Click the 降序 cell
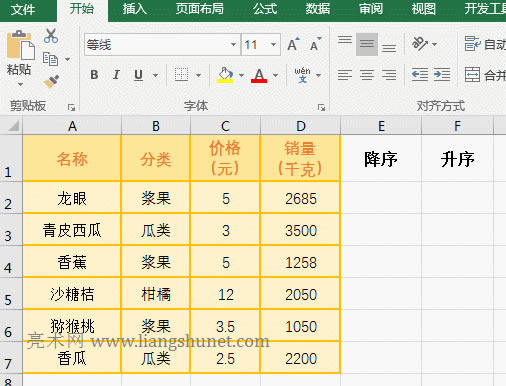Screen dimensions: 506x386 [x=381, y=159]
